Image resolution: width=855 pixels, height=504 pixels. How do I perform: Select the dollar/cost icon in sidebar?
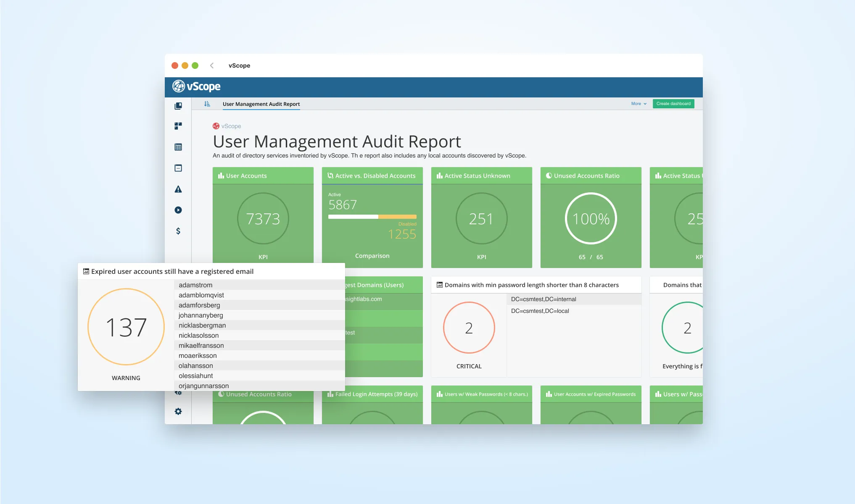coord(178,231)
